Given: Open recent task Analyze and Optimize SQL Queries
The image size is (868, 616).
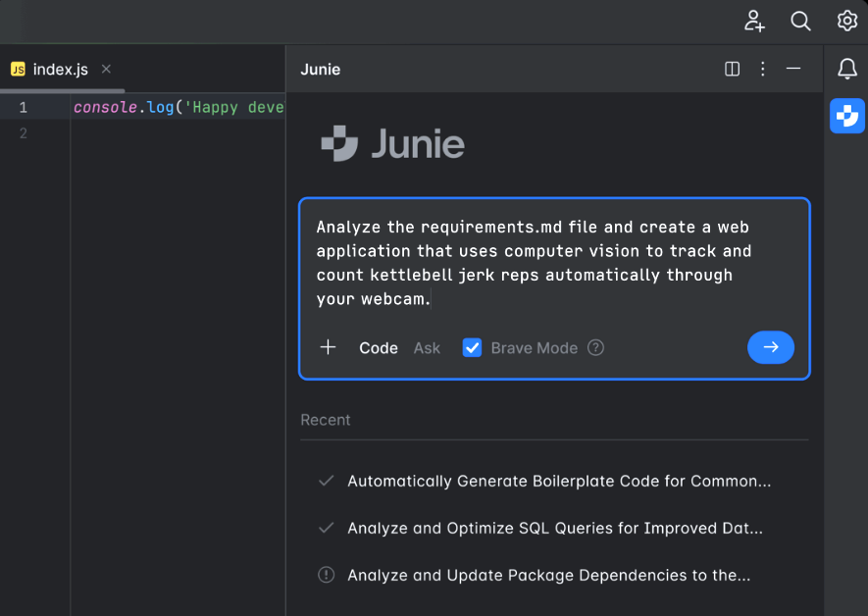Looking at the screenshot, I should point(555,528).
